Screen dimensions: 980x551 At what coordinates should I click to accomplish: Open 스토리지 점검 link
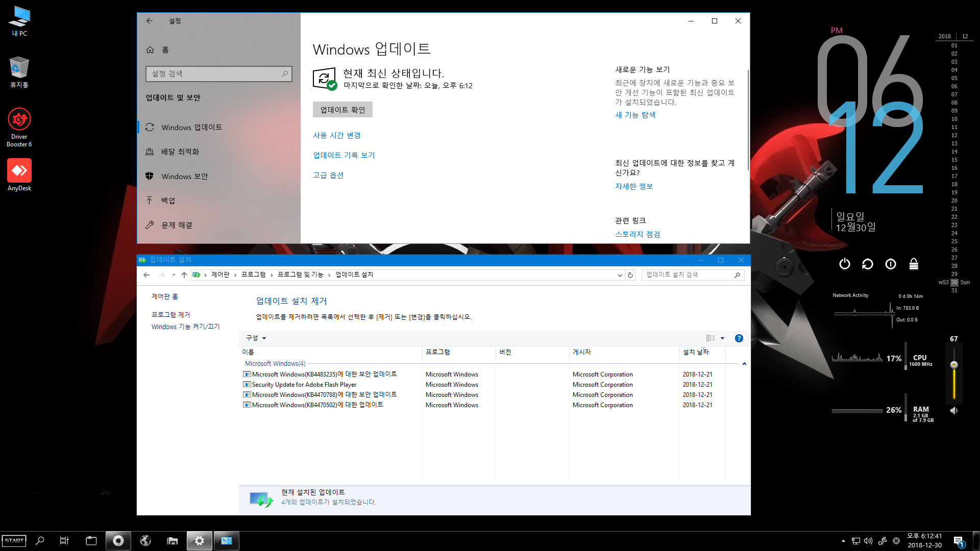(x=638, y=234)
